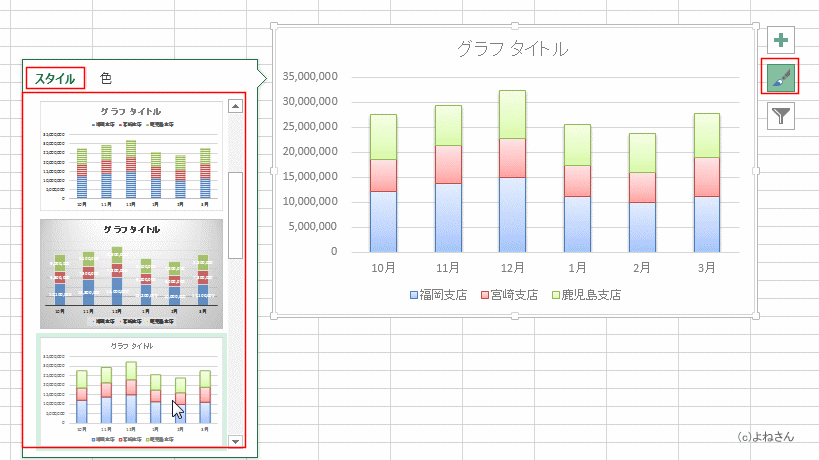The width and height of the screenshot is (819, 460).
Task: Select the red bar segment for 3月
Action: click(x=707, y=177)
